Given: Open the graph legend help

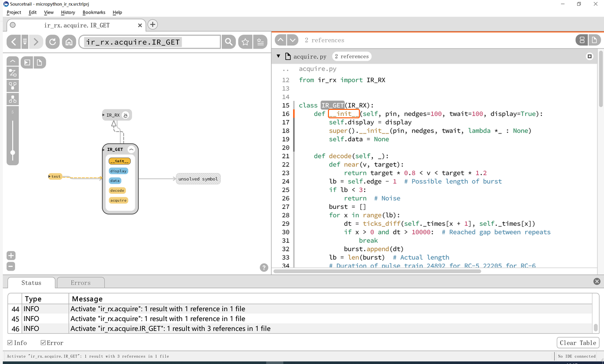Looking at the screenshot, I should [264, 267].
